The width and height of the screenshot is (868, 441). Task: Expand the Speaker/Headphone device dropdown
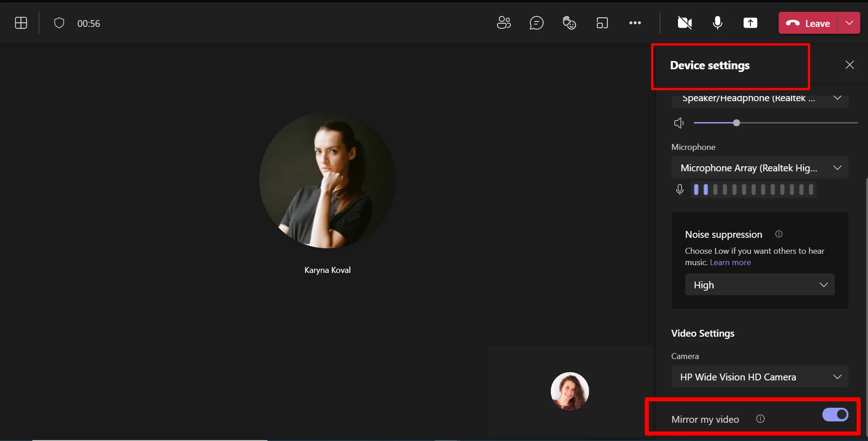coord(760,99)
